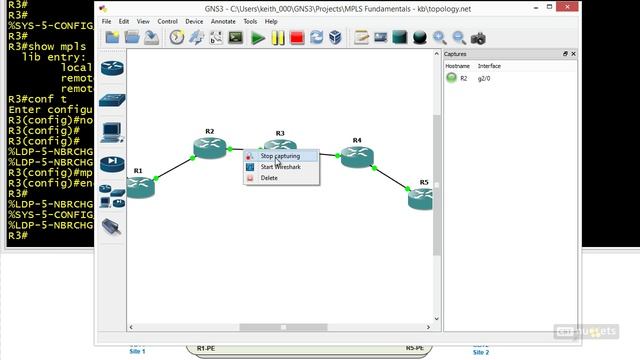Open the Control menu
Screen dimensions: 640x360
pyautogui.click(x=167, y=21)
